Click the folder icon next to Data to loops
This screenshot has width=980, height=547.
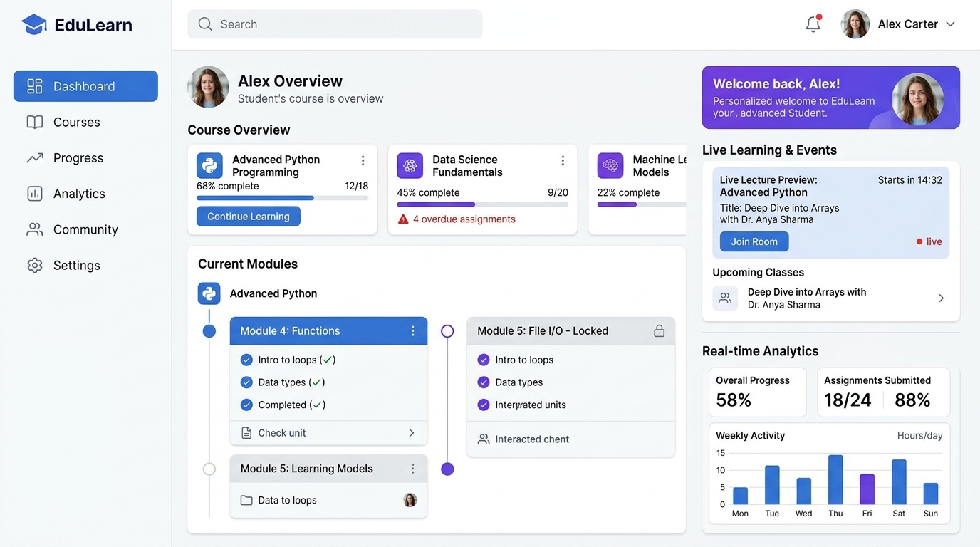pyautogui.click(x=246, y=501)
